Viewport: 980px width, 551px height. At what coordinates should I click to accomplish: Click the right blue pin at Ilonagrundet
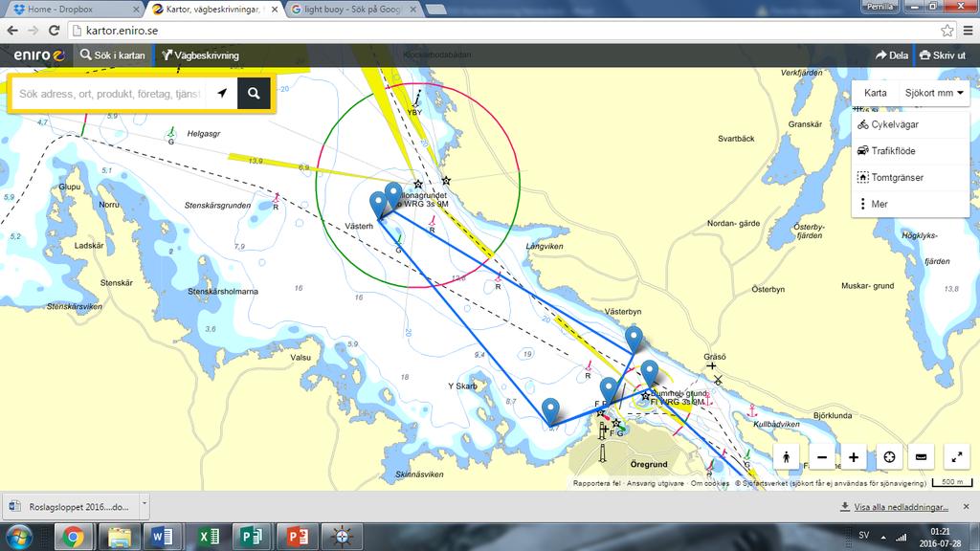point(393,195)
